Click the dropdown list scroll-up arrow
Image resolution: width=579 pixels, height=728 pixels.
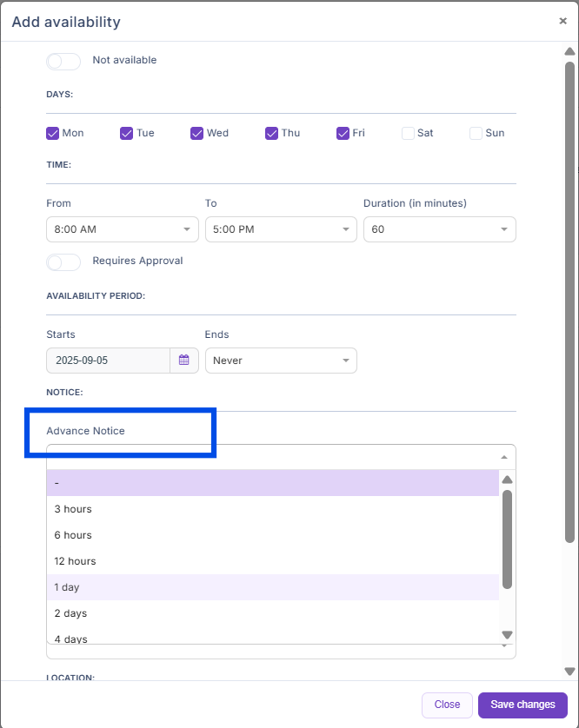tap(507, 480)
